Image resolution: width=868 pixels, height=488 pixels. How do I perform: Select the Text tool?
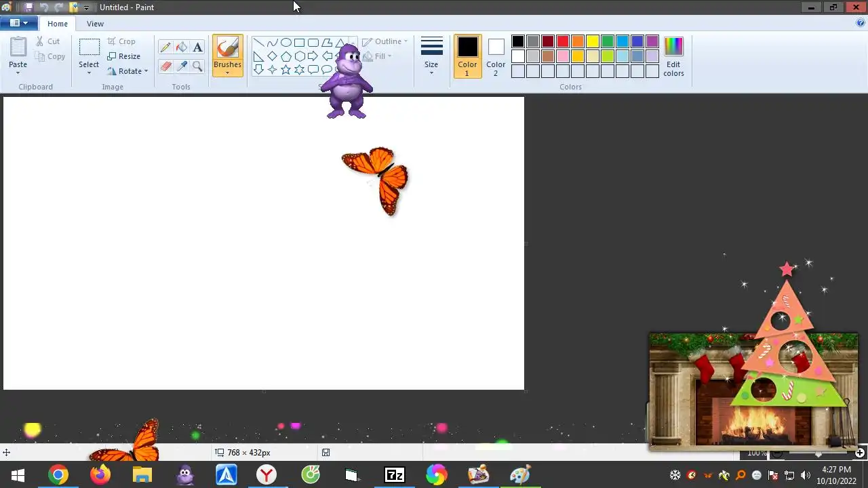[197, 47]
